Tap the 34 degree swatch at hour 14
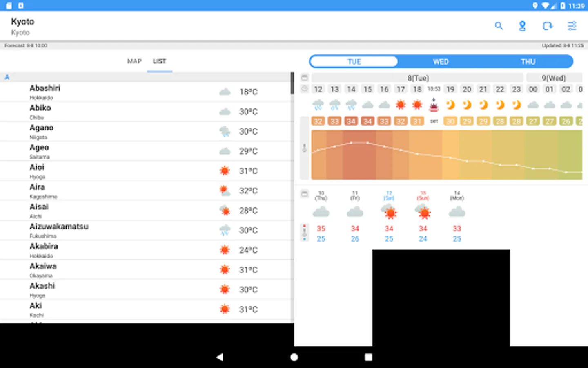This screenshot has height=368, width=588. [351, 121]
